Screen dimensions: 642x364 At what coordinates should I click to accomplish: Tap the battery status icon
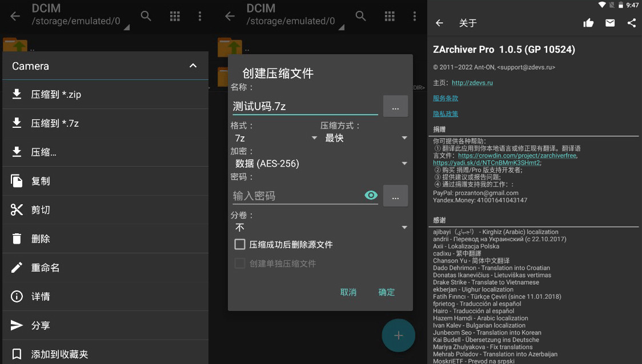(x=621, y=5)
